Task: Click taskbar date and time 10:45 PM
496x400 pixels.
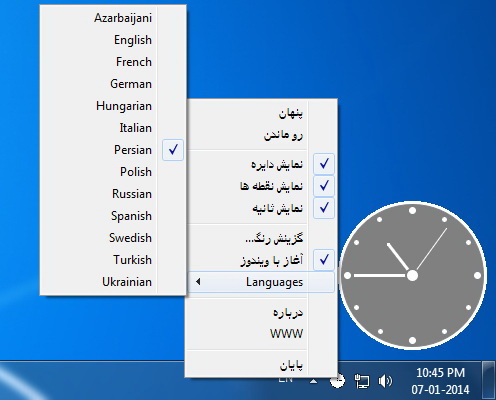Action: pyautogui.click(x=440, y=381)
